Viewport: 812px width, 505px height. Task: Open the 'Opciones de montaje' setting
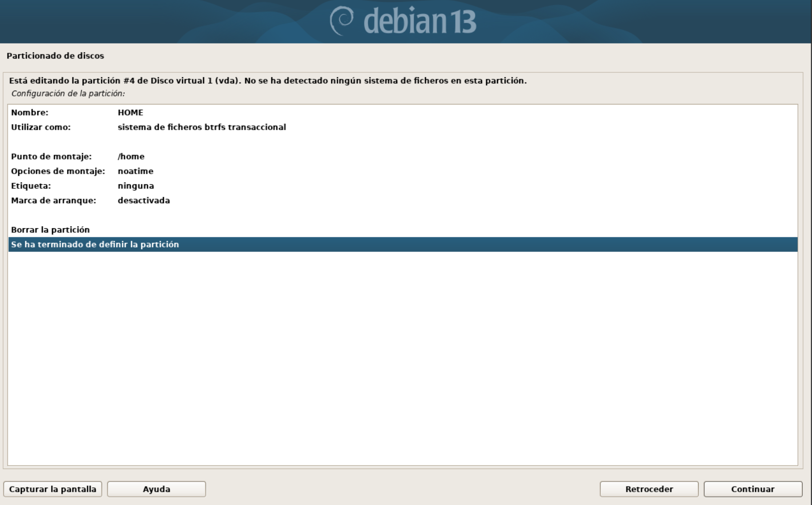pos(58,171)
